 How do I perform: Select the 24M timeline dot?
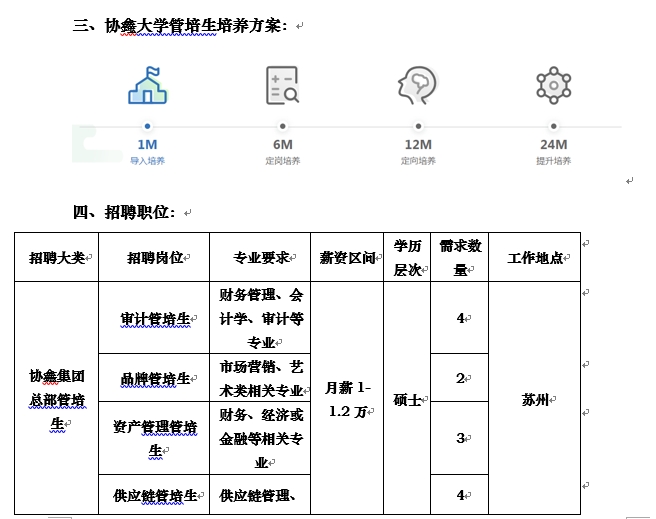click(554, 126)
